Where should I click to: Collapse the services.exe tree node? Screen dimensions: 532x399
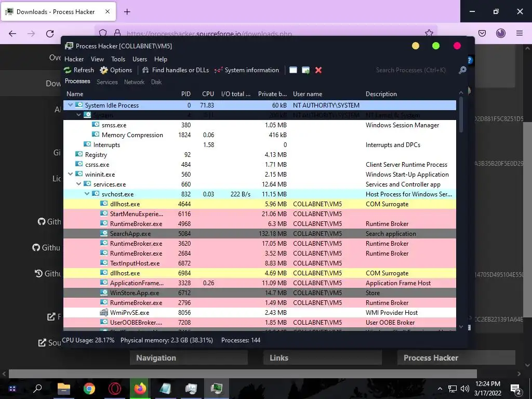tap(78, 184)
